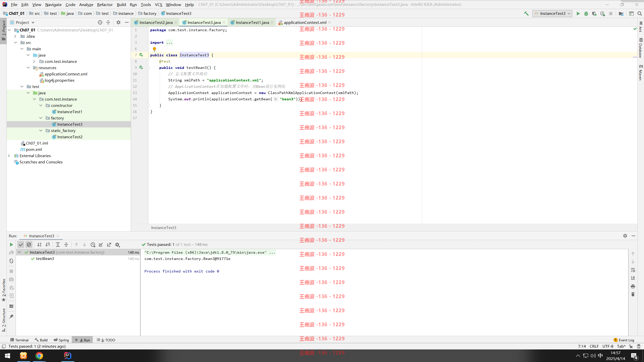Collapse the static_factory package
Image resolution: width=644 pixels, height=362 pixels.
(41, 130)
